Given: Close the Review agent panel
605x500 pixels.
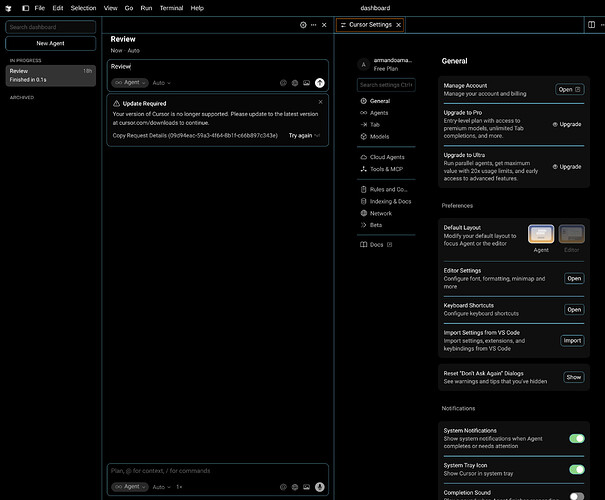Looking at the screenshot, I should coord(324,25).
